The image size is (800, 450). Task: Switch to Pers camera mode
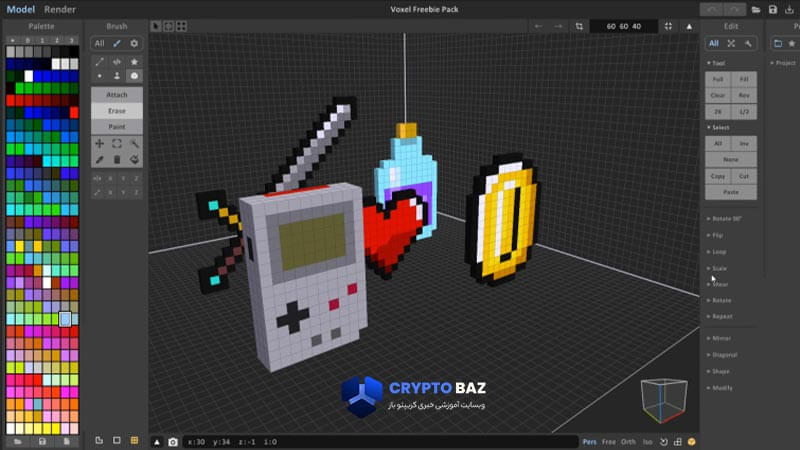589,442
